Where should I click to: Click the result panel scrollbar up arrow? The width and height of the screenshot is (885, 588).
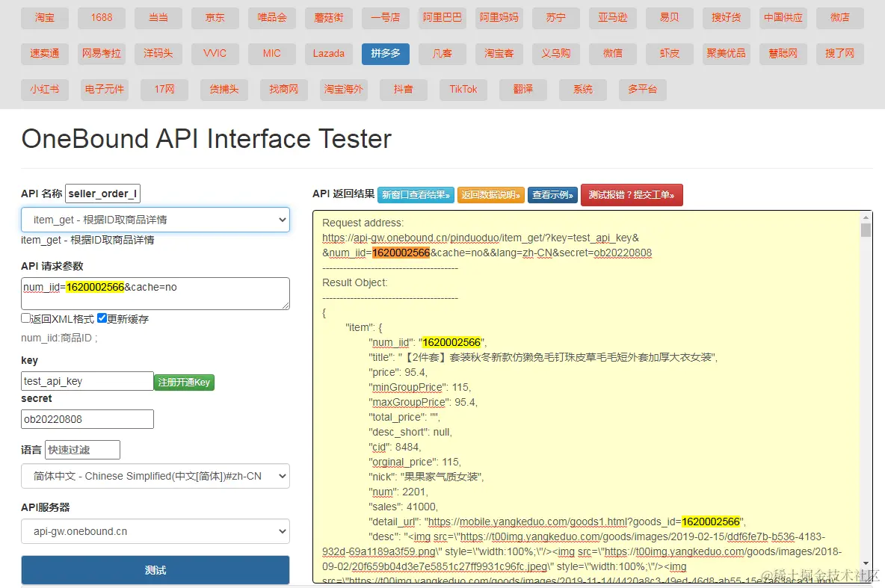pyautogui.click(x=866, y=217)
